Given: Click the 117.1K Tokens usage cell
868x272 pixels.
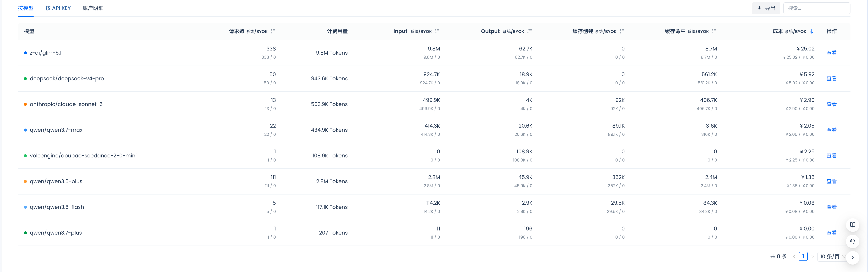Looking at the screenshot, I should (x=332, y=207).
